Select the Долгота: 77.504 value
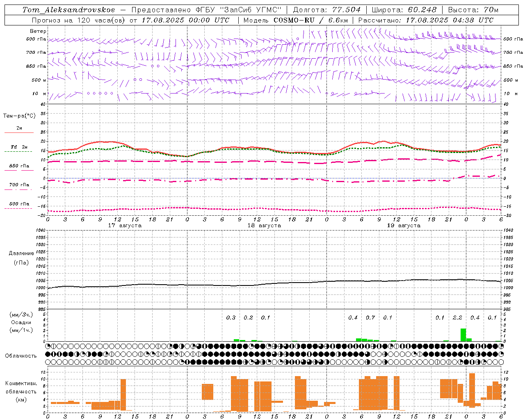Viewport: 525px width, 420px height. pos(326,10)
